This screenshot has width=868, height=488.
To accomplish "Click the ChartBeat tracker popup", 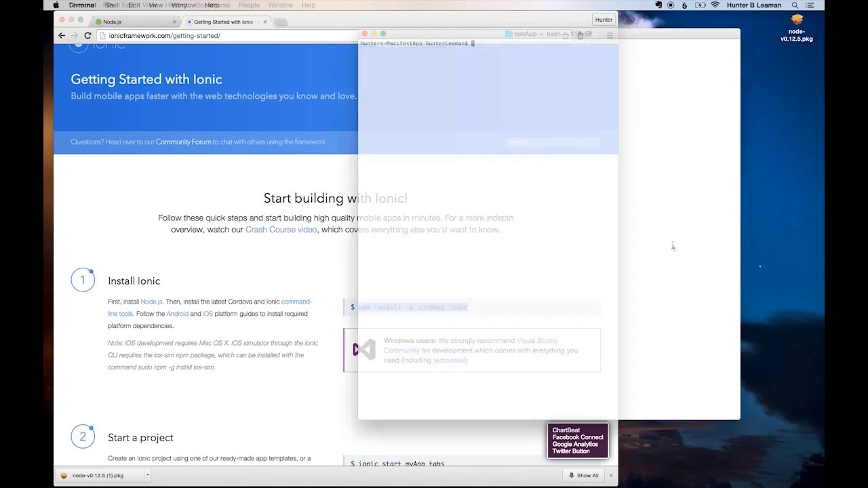I will pos(578,441).
